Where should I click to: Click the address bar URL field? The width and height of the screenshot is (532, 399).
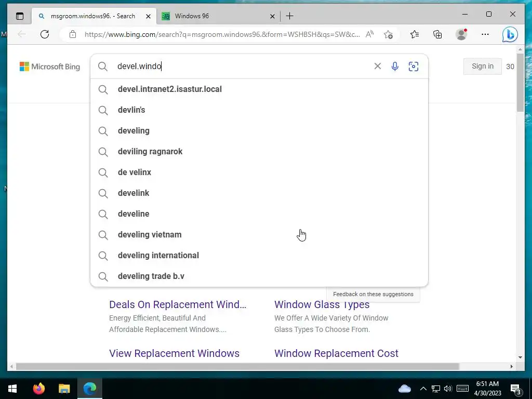[222, 34]
